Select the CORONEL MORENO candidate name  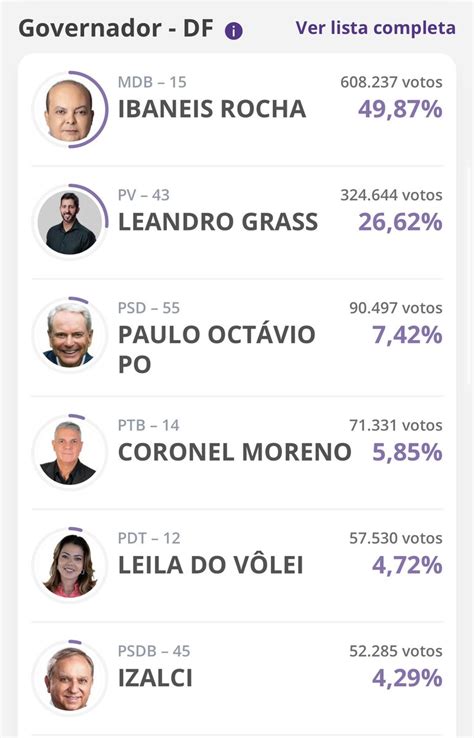(234, 452)
